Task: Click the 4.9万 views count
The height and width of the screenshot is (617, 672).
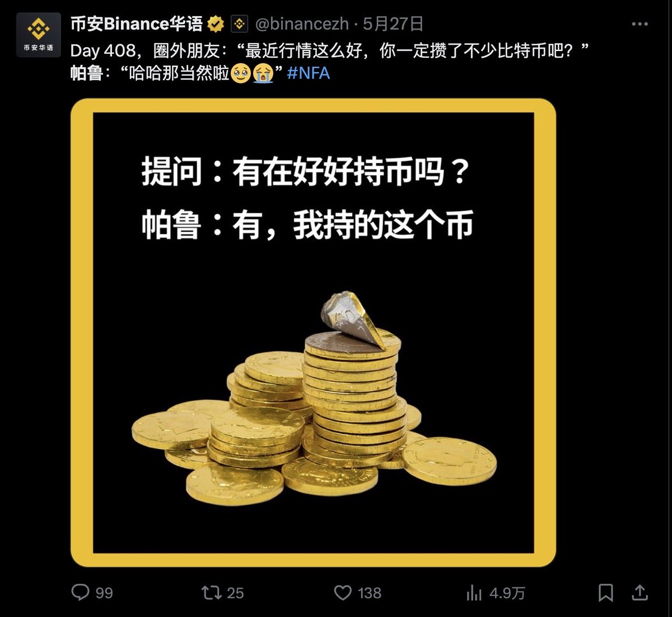Action: pyautogui.click(x=507, y=593)
